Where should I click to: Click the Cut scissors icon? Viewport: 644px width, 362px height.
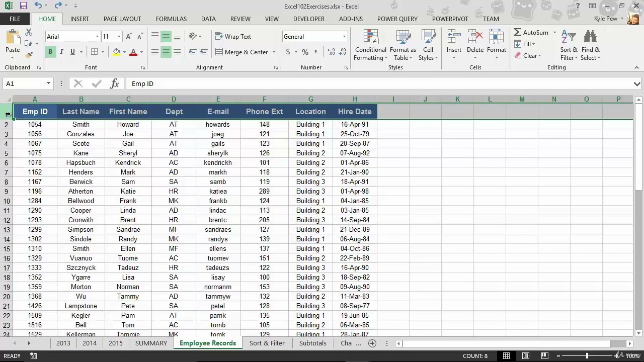point(29,32)
